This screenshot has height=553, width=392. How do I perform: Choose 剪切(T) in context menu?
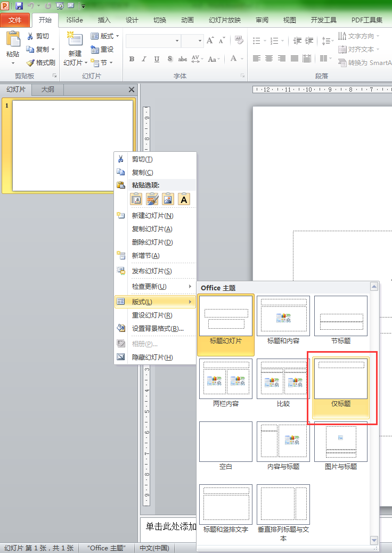(x=155, y=159)
